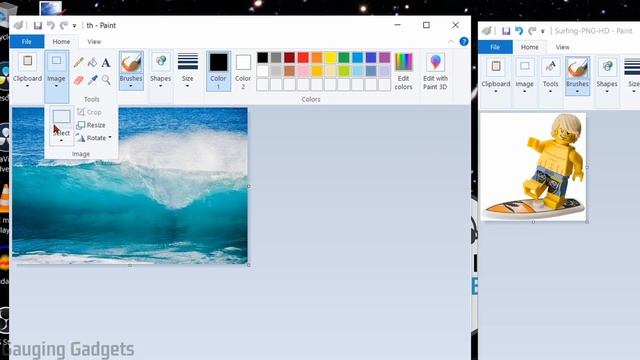Open the File menu in th - Paint

pos(27,42)
